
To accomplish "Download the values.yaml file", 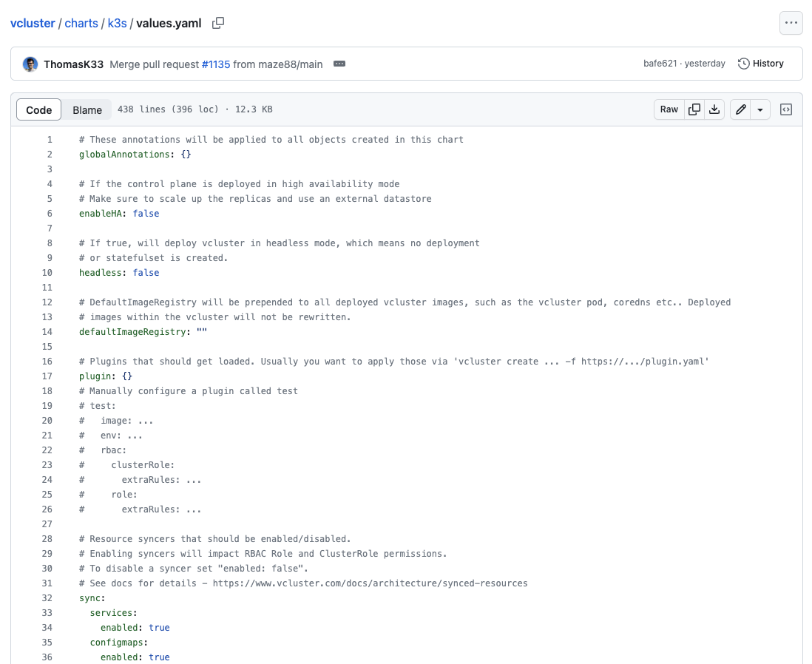I will coord(714,109).
